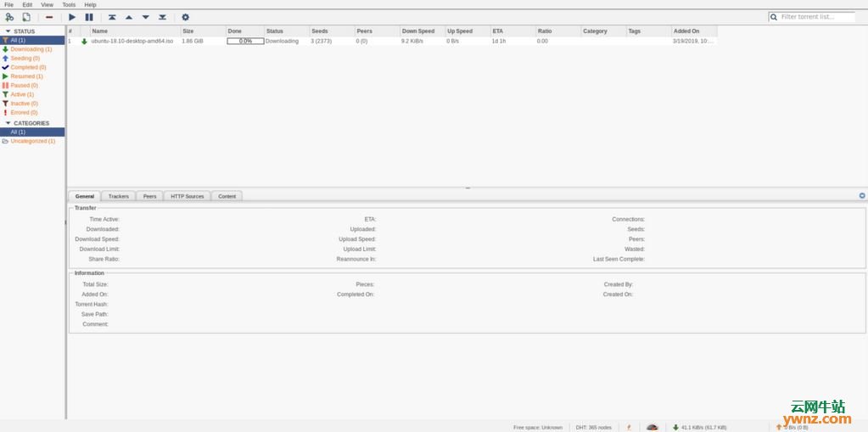
Task: Click the Add torrent link icon
Action: click(9, 17)
